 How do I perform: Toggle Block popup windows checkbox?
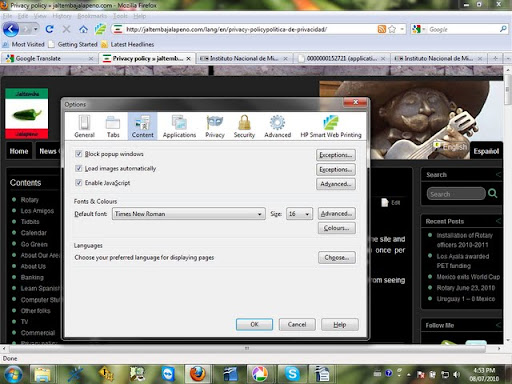pyautogui.click(x=79, y=154)
